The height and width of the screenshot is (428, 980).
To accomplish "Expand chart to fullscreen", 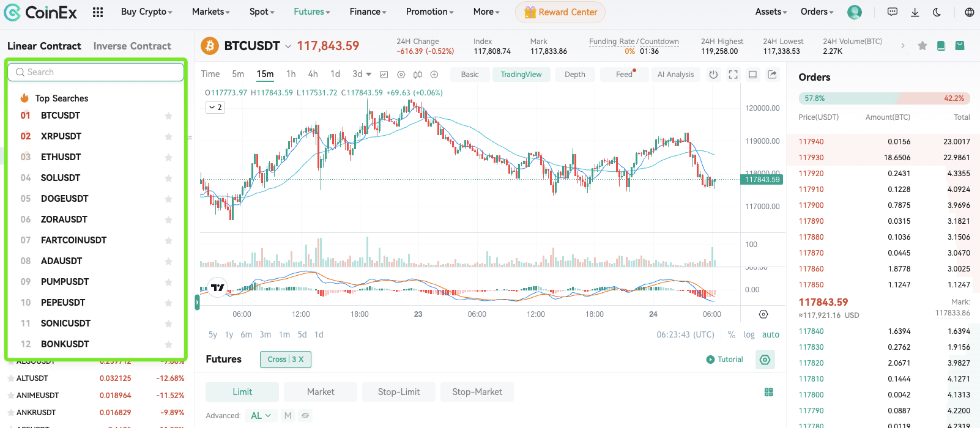I will tap(733, 75).
